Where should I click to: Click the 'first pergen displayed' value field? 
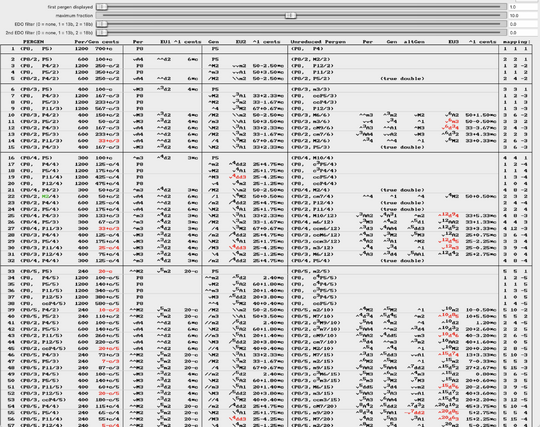click(x=523, y=7)
